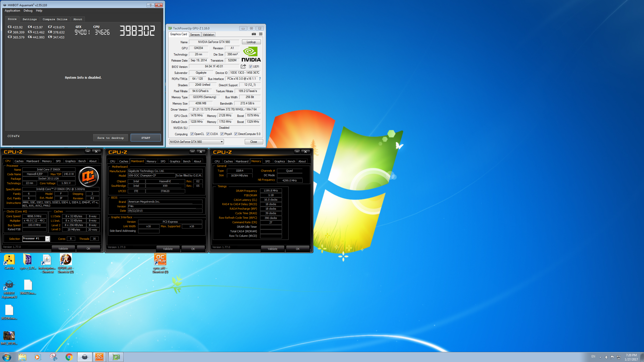Click the GPU-Z taskbar icon

pos(116,357)
